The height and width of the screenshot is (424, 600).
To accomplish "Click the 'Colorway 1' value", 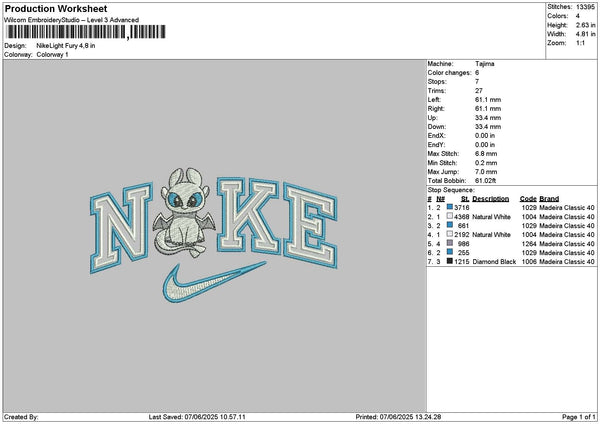I will (x=52, y=55).
